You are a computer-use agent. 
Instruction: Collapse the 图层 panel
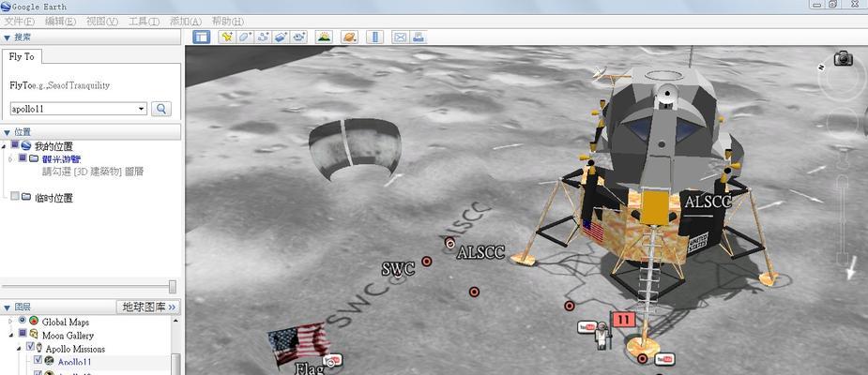click(x=7, y=307)
